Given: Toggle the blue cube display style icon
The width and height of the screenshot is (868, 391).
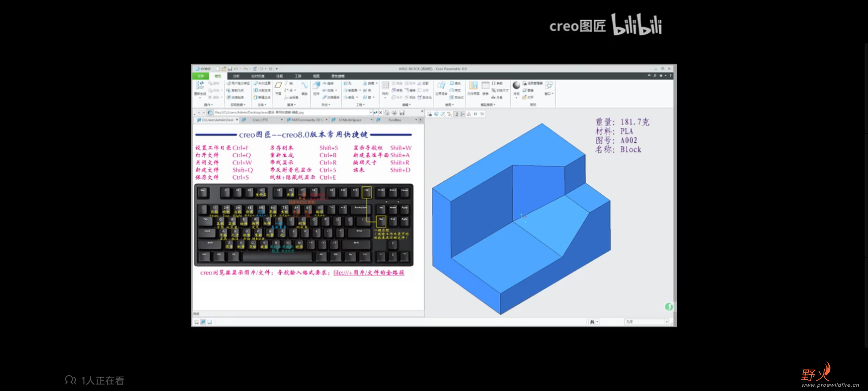Looking at the screenshot, I should pos(436,114).
